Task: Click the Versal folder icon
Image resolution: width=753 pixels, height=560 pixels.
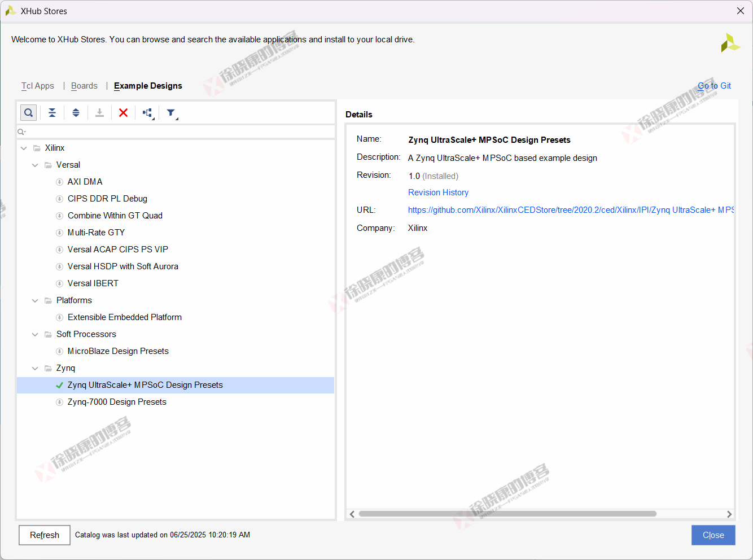Action: tap(48, 165)
